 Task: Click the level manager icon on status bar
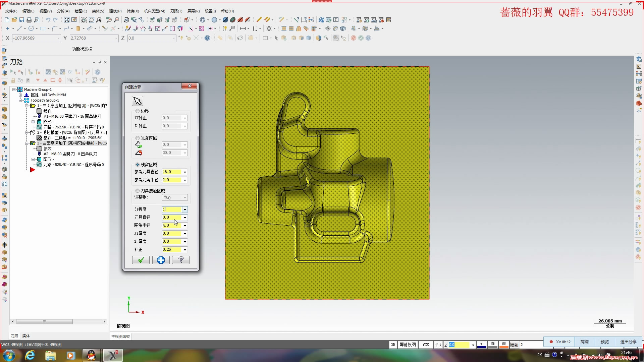[514, 345]
